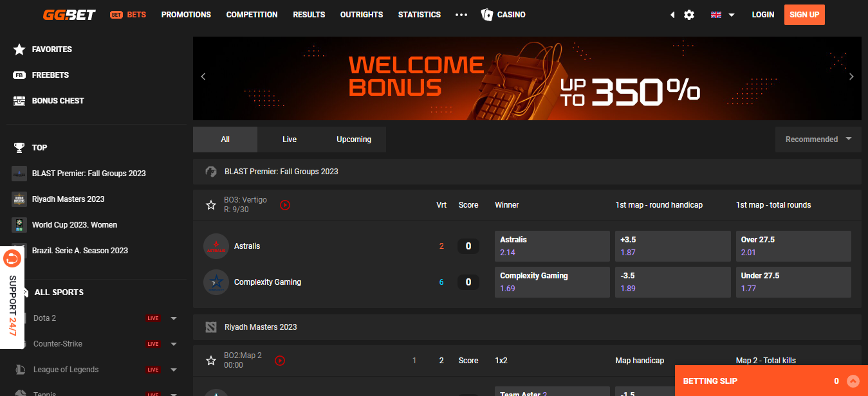
Task: Open the Recommended sorting dropdown
Action: [818, 139]
